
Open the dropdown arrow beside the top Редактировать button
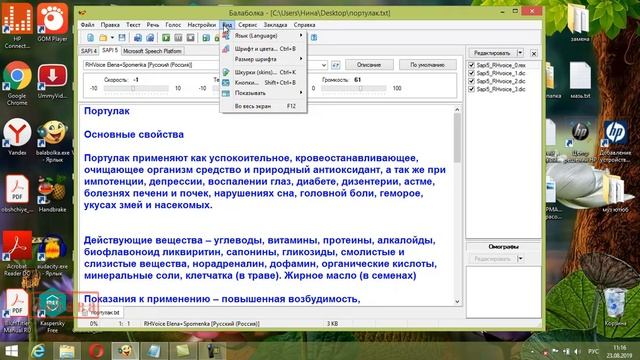click(520, 53)
